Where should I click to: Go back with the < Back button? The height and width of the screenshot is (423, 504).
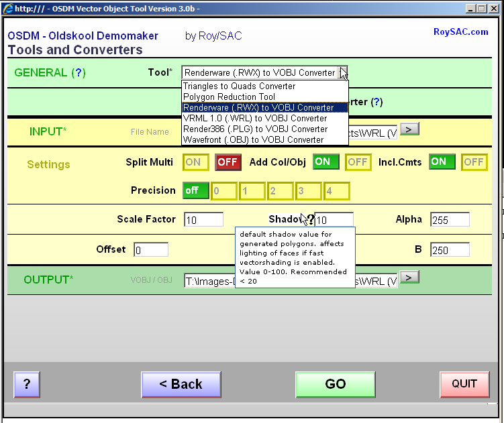point(181,385)
